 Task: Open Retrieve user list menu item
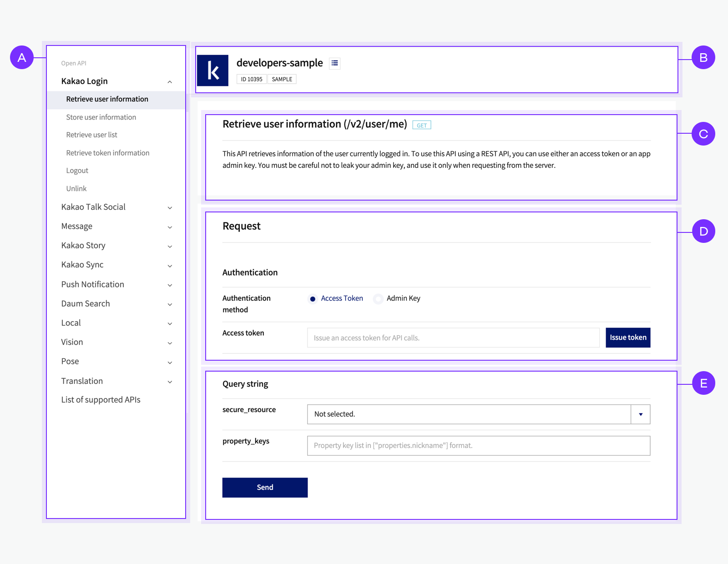click(x=91, y=135)
